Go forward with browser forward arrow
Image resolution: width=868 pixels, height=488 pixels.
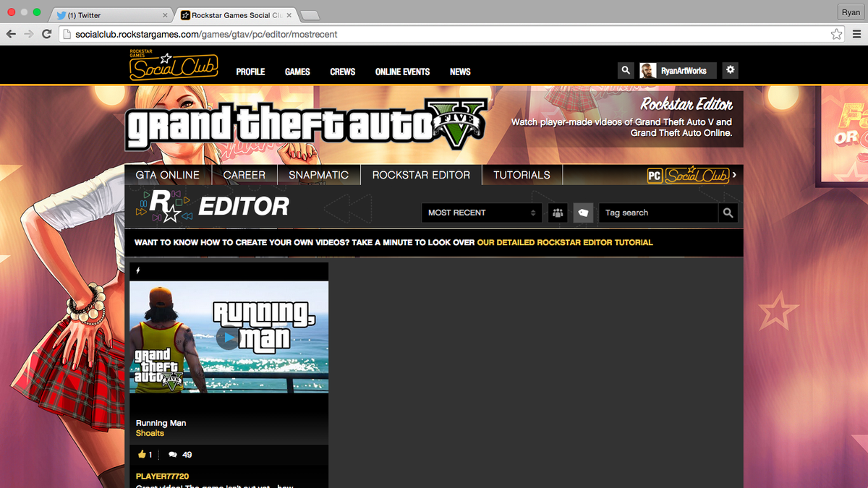click(29, 34)
